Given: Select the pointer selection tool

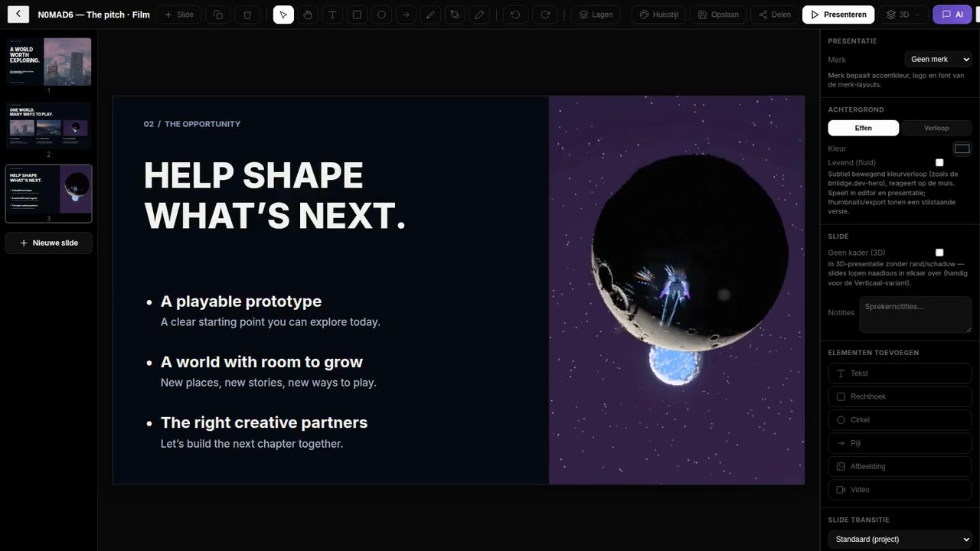Looking at the screenshot, I should (x=283, y=15).
